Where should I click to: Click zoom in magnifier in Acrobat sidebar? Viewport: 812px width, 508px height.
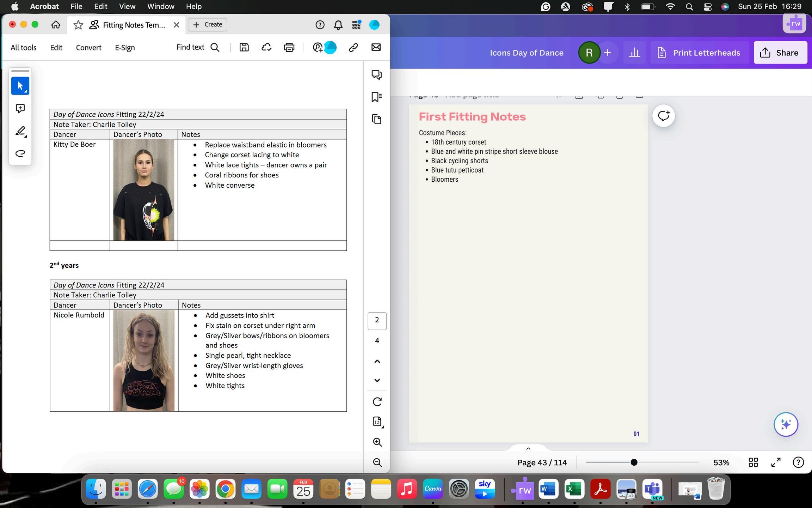pos(377,442)
